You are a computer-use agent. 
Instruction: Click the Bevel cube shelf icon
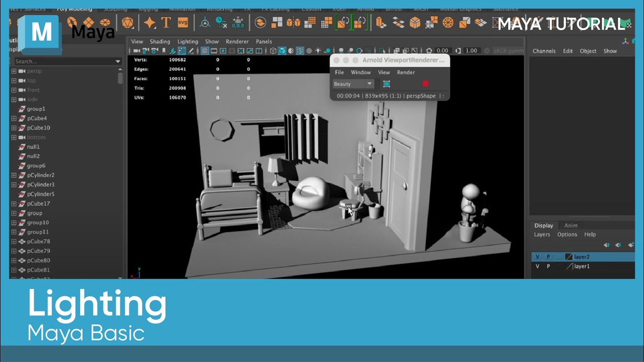click(415, 23)
